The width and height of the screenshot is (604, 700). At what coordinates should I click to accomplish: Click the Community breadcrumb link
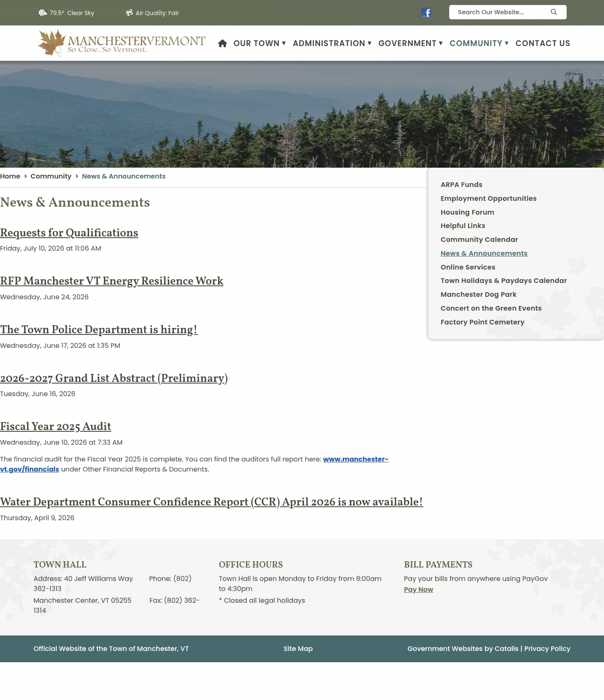click(51, 176)
